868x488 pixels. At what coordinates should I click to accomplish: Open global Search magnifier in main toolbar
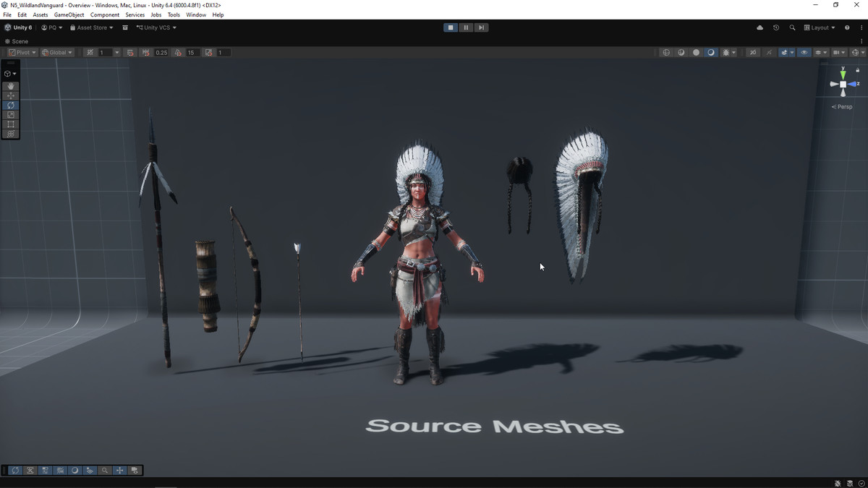point(792,27)
